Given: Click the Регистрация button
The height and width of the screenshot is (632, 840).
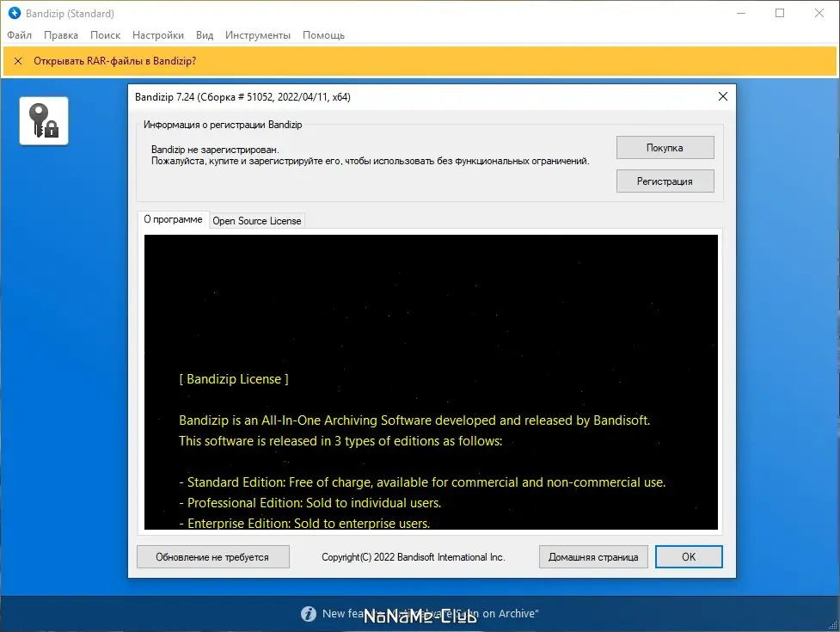Looking at the screenshot, I should pos(665,181).
